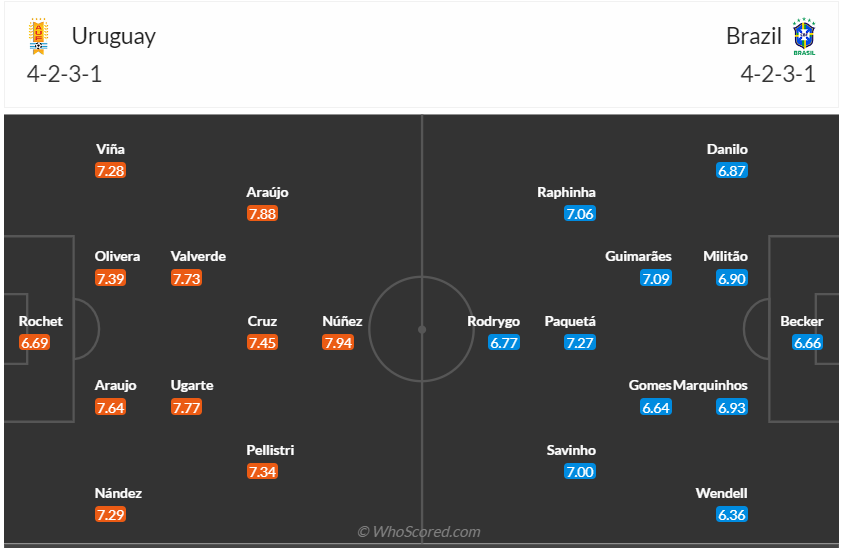
Task: Open the Pellistri player name
Action: (x=270, y=450)
